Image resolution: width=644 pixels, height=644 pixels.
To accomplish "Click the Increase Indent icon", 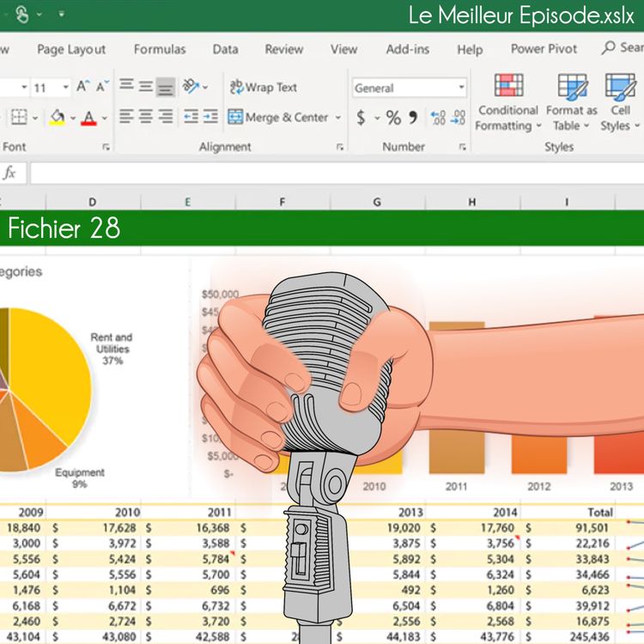I will [x=210, y=117].
